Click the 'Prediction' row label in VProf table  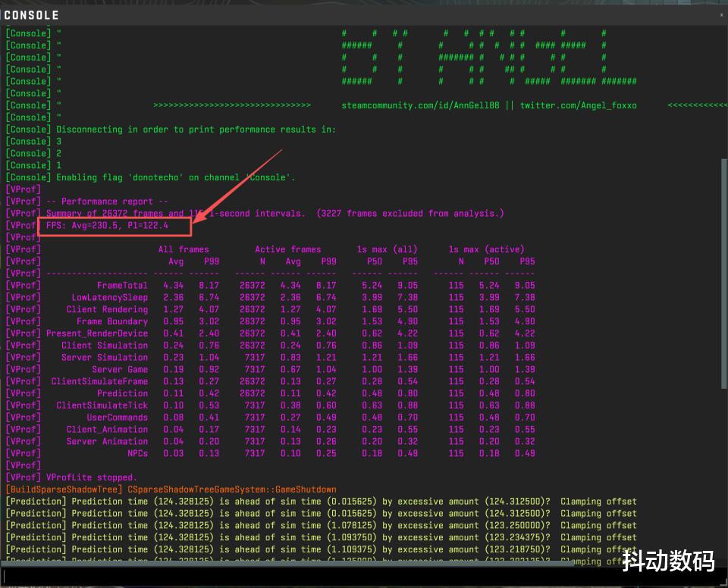(122, 393)
